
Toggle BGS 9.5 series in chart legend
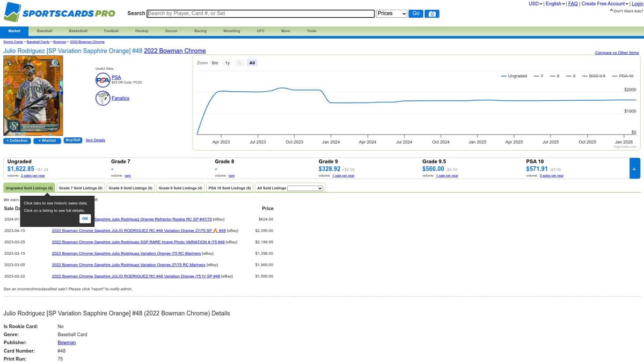point(594,76)
